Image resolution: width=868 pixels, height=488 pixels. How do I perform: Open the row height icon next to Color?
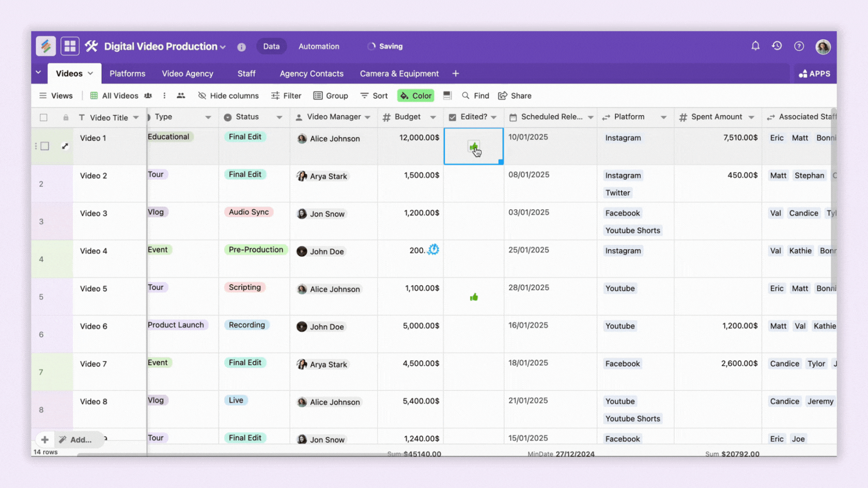point(447,96)
